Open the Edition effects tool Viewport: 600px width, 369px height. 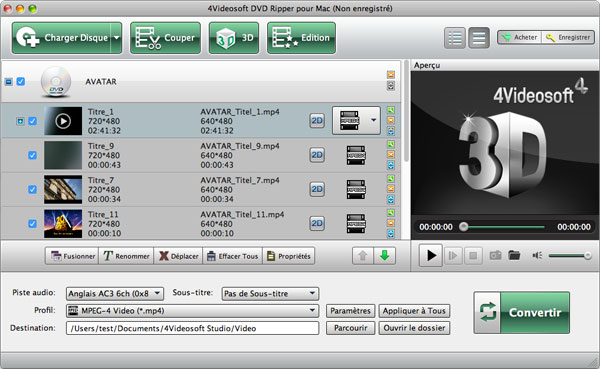tap(302, 38)
